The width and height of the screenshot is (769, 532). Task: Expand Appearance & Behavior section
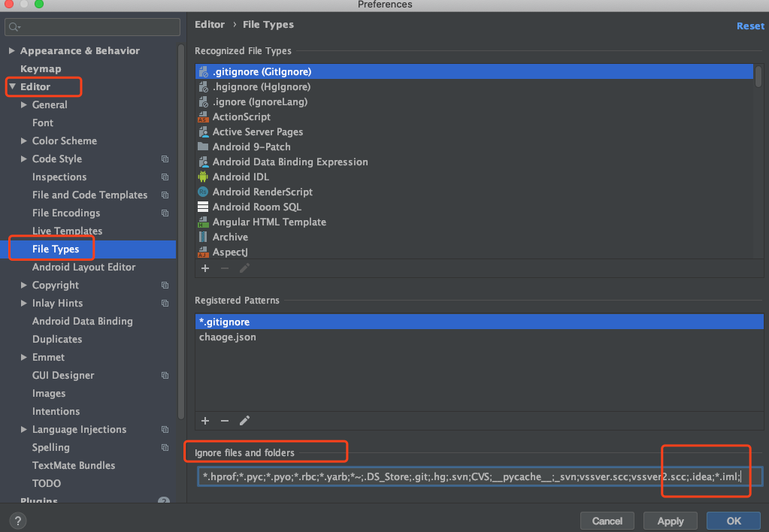[12, 50]
